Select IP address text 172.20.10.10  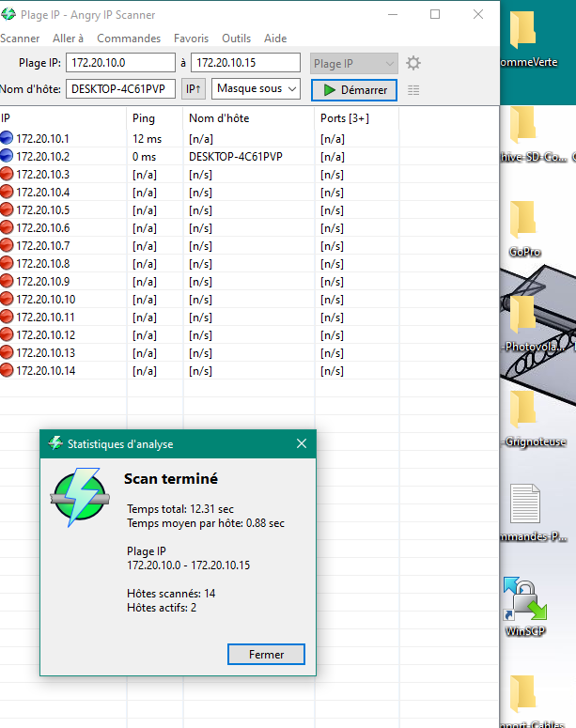(x=45, y=300)
